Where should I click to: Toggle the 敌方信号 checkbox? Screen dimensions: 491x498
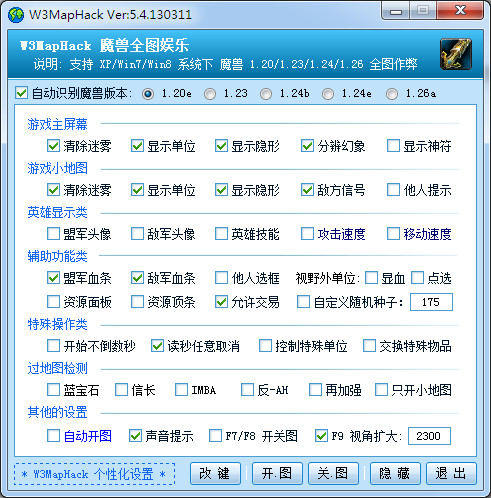(307, 190)
